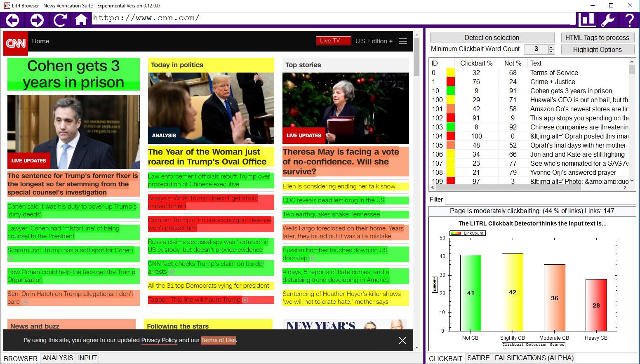Viewport: 640px width, 364px height.
Task: Click the CNN logo
Action: tap(16, 43)
